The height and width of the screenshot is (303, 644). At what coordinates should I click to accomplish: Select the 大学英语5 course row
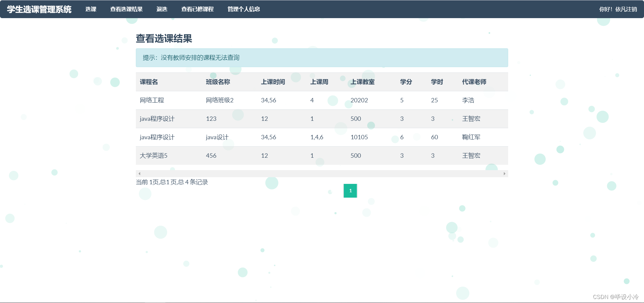click(x=153, y=155)
